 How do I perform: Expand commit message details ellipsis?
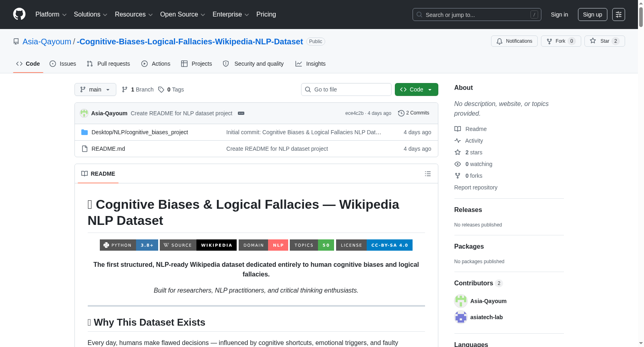tap(241, 113)
